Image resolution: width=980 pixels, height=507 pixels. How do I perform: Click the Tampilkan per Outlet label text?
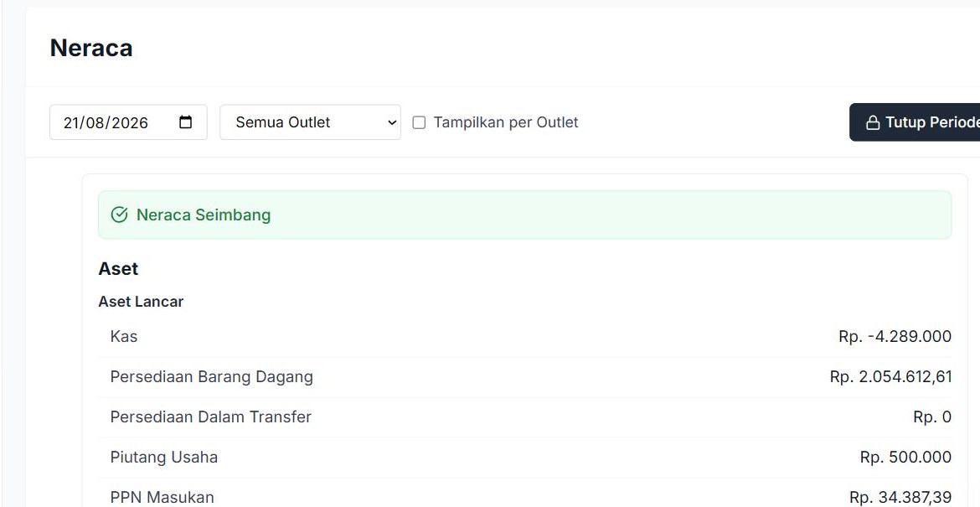tap(506, 122)
